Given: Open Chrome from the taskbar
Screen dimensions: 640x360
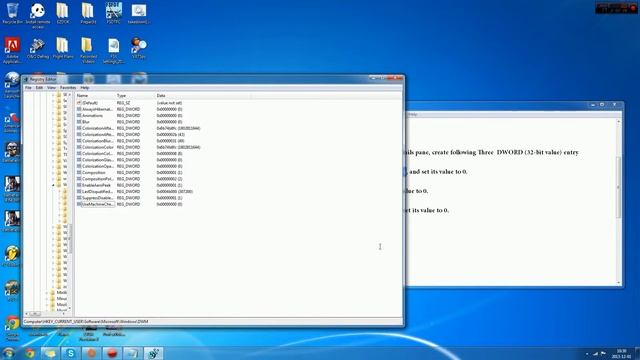Looking at the screenshot, I should [30, 353].
